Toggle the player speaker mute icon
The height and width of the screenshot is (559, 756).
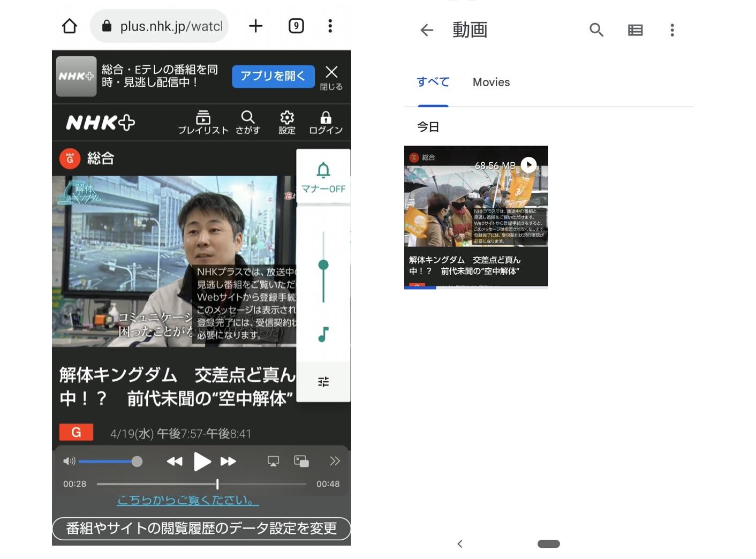tap(69, 461)
